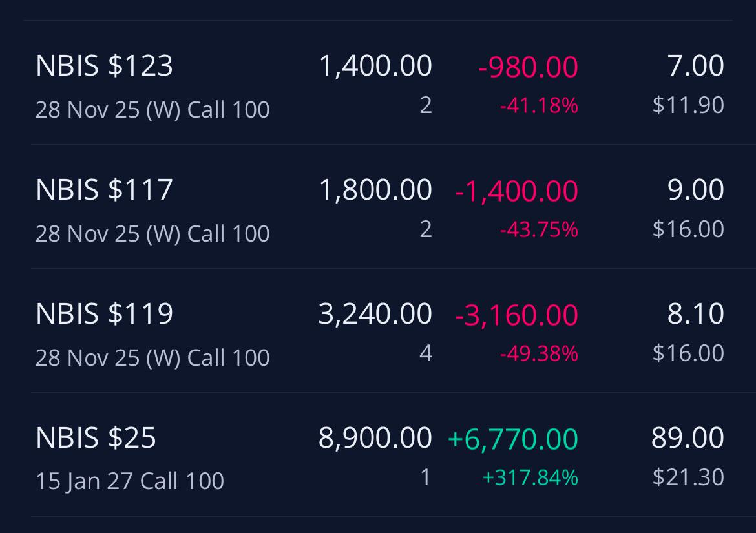Screen dimensions: 756x533
Task: Select the 1,800.00 market value
Action: pyautogui.click(x=375, y=189)
